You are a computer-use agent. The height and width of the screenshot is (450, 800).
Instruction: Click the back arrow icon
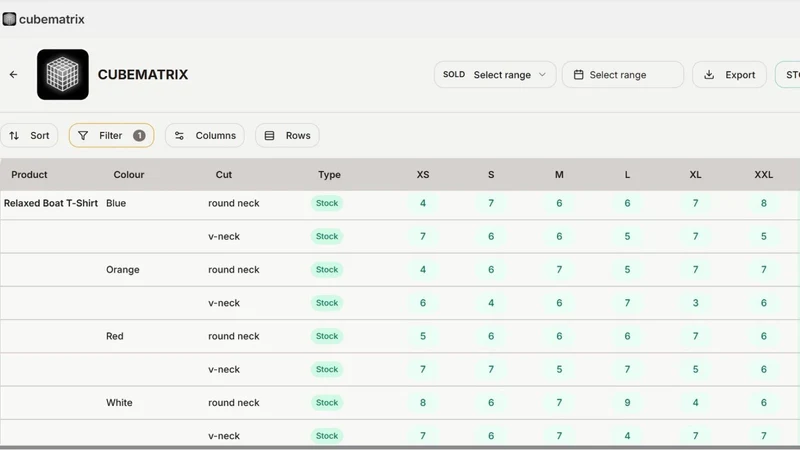(13, 74)
